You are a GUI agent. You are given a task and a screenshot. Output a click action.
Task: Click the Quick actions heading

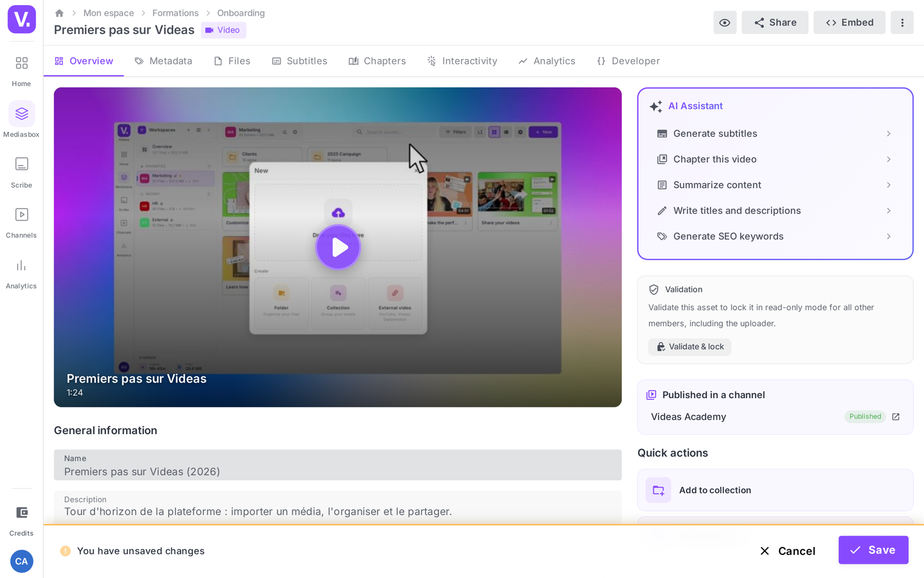coord(673,453)
